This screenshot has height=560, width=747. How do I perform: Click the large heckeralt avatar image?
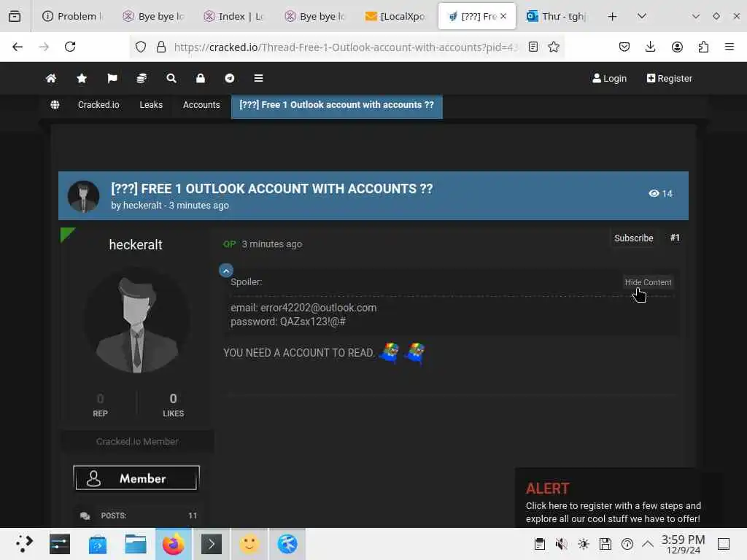(137, 321)
